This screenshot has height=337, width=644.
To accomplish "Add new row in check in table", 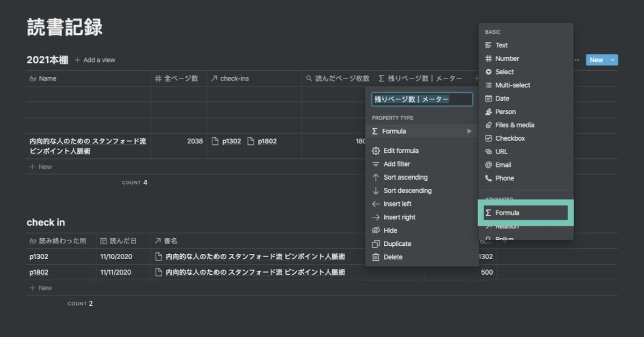I will coord(41,288).
